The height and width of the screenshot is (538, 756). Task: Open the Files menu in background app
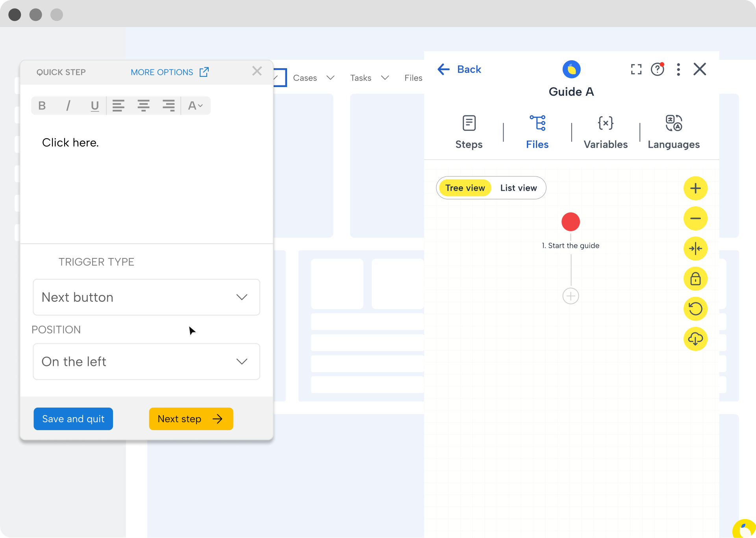click(x=413, y=78)
